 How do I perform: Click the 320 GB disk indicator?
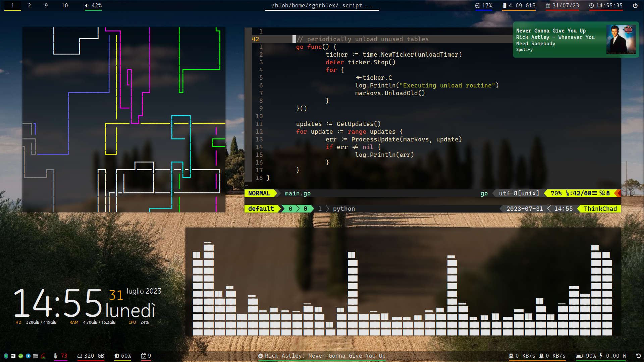tap(91, 356)
